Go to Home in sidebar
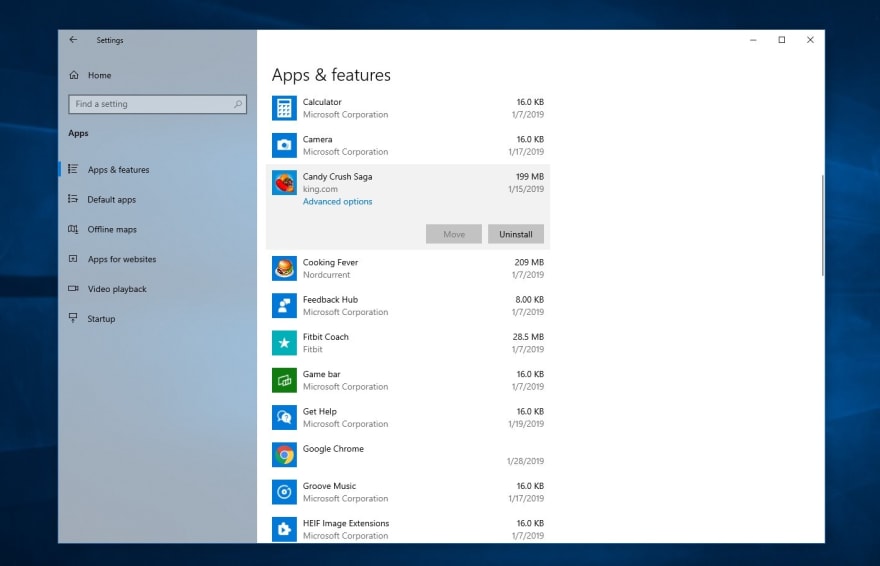Viewport: 880px width, 566px height. (99, 75)
